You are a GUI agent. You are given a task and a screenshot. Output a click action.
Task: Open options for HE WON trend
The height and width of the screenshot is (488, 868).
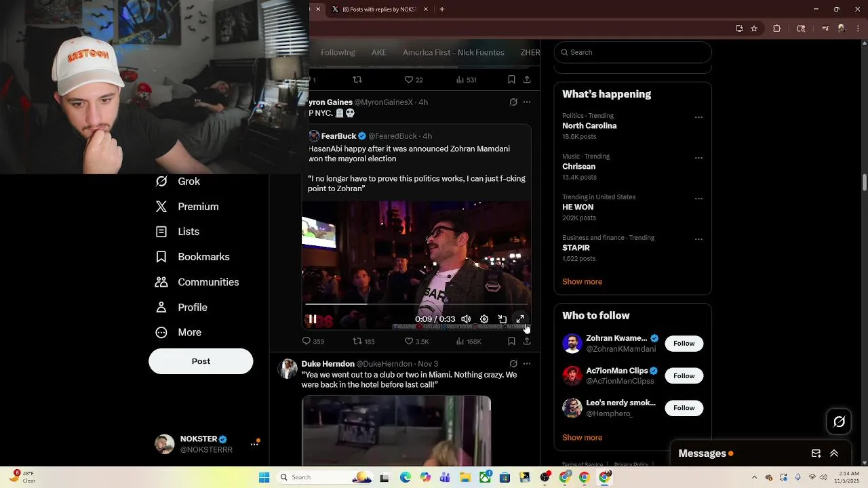click(x=698, y=199)
